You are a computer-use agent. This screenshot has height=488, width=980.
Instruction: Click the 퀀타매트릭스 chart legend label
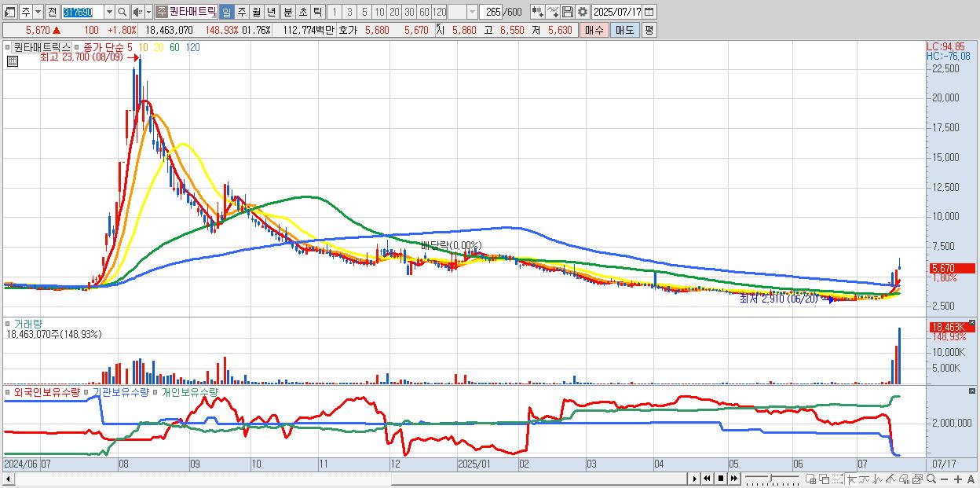(42, 47)
